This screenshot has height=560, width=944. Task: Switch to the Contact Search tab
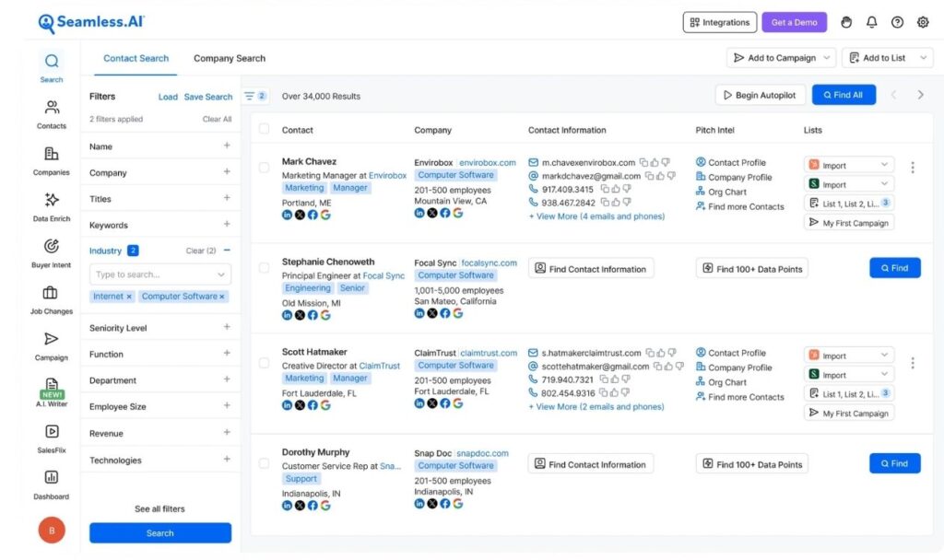coord(136,58)
